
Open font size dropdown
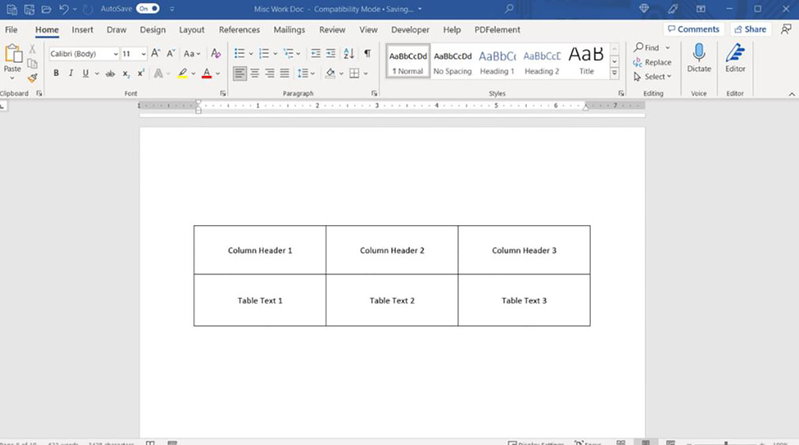pos(144,54)
